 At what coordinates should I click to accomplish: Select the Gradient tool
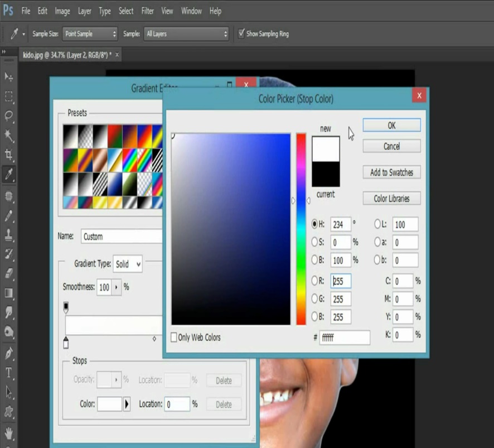point(9,293)
